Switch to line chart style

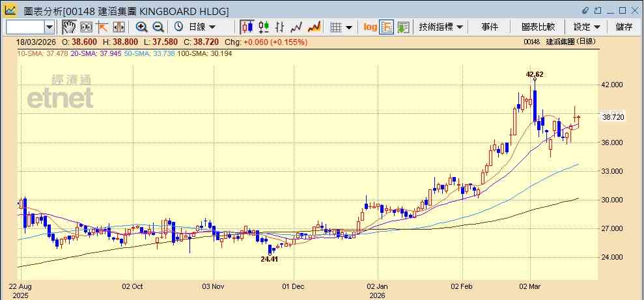[296, 27]
